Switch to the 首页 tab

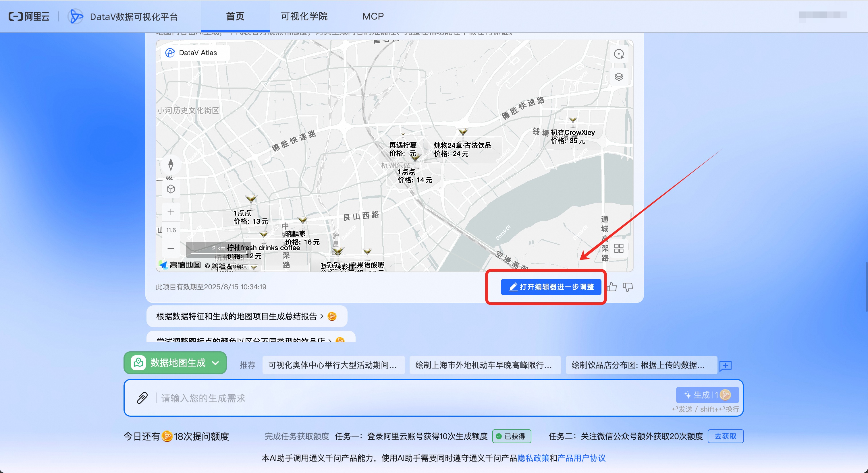click(235, 16)
